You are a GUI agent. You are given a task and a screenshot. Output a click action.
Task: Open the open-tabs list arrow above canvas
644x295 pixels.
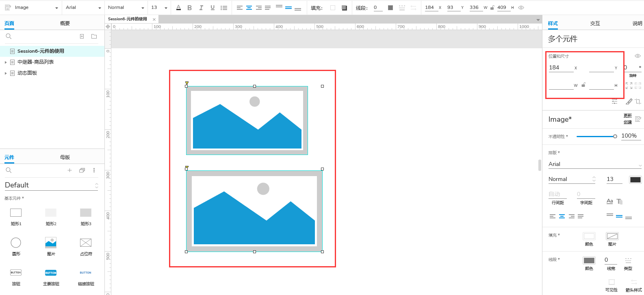pos(538,19)
